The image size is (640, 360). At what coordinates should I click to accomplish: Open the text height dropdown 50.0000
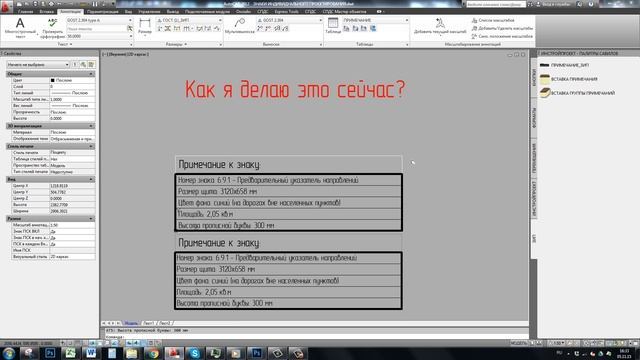100,36
